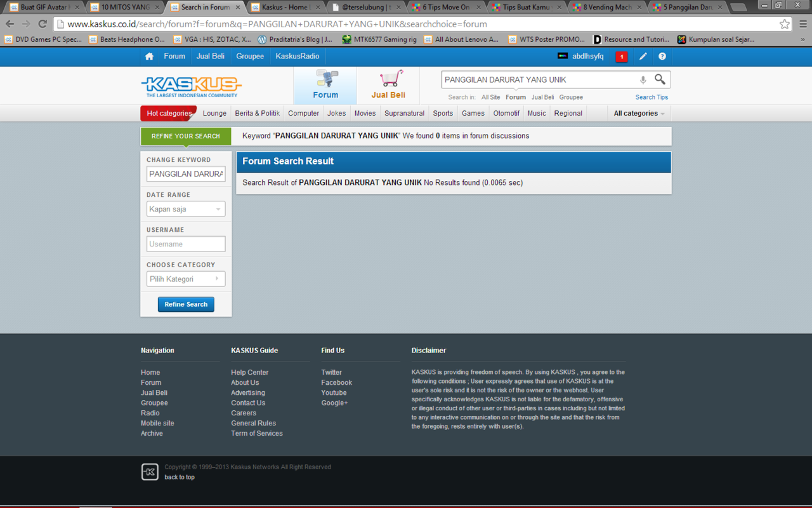Close the Search in Forum tab
The width and height of the screenshot is (812, 508).
(239, 8)
